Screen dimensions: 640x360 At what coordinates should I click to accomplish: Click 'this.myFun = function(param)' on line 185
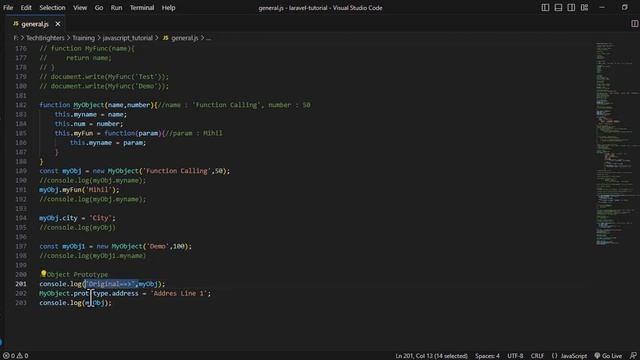[108, 133]
